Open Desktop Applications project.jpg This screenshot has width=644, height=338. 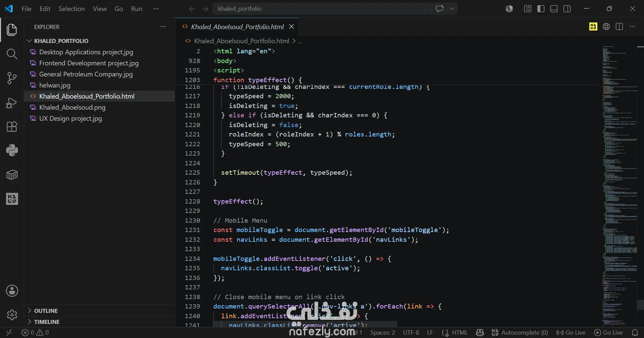pos(100,52)
